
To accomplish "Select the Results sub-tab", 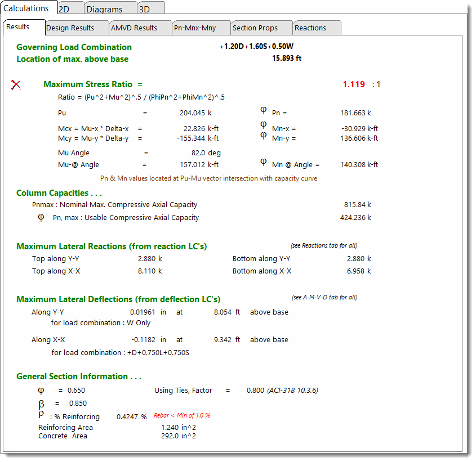I will (x=18, y=27).
